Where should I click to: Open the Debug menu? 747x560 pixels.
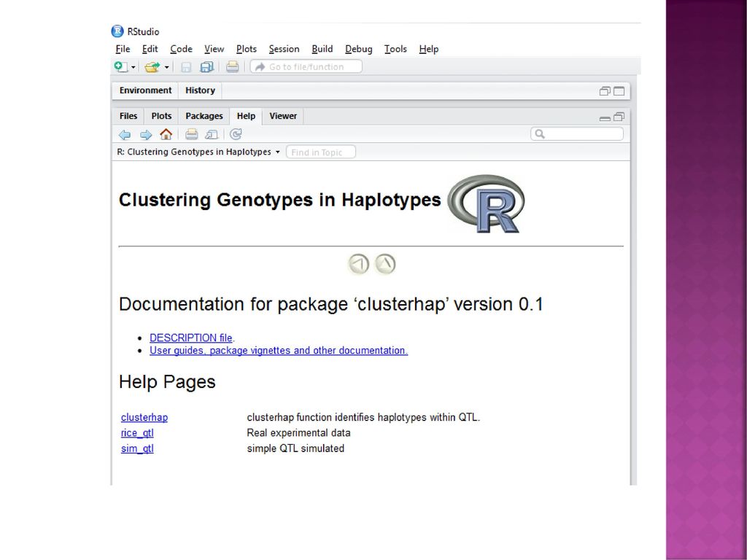(x=359, y=49)
